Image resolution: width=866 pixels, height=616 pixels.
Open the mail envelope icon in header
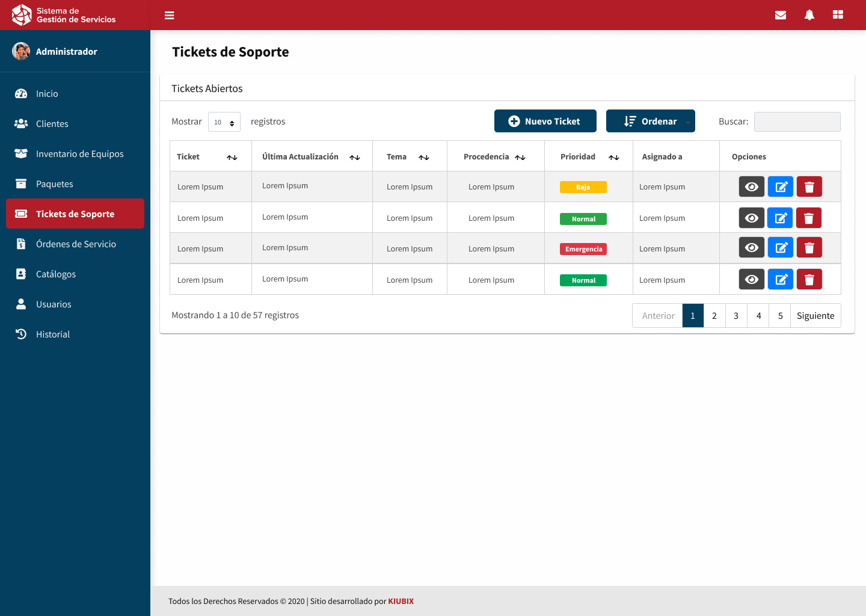[781, 15]
